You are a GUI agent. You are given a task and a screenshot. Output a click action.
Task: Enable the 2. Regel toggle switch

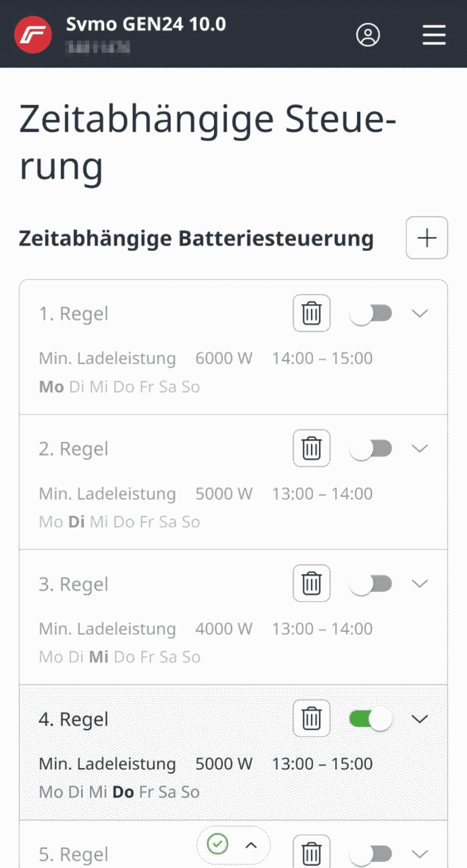[x=371, y=449]
